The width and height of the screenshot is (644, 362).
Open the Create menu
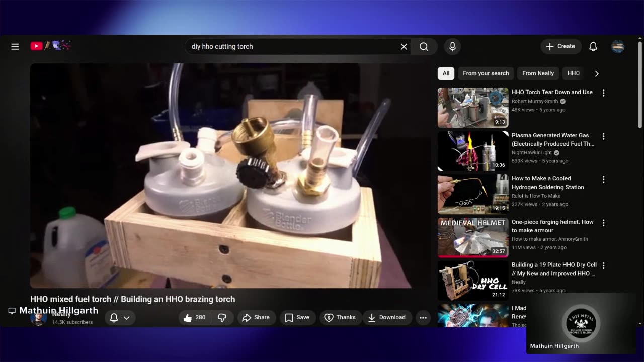pos(561,46)
